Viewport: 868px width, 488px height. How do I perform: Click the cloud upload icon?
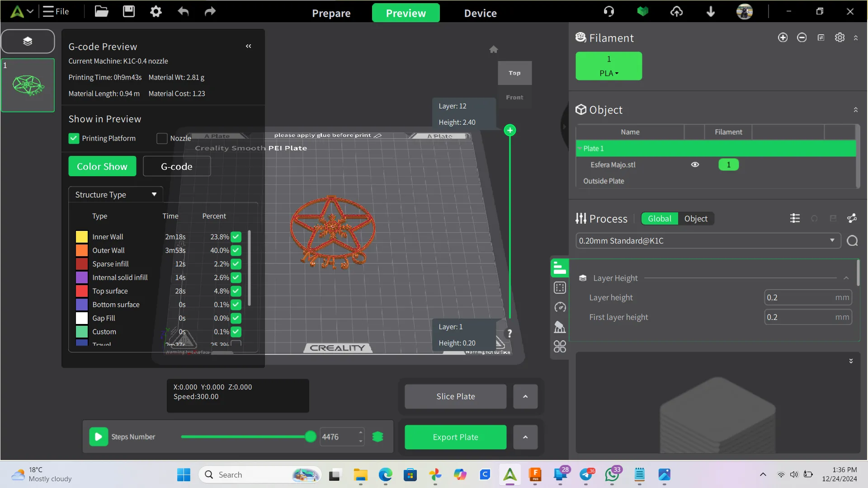click(677, 11)
